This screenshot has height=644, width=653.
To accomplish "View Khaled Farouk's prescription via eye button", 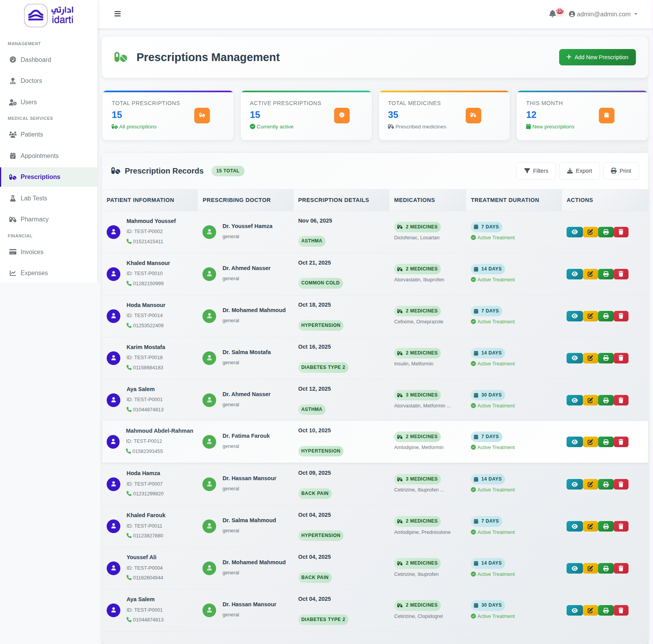I will 574,526.
